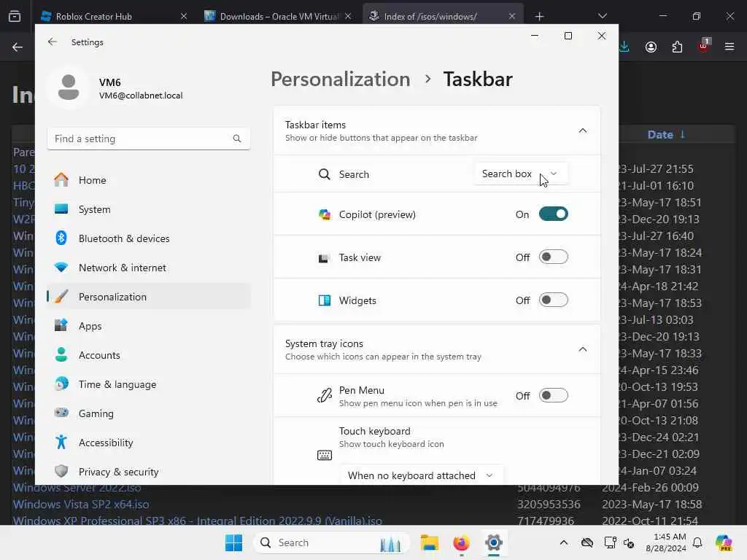Click the network display icon in system tray
Viewport: 747px width, 560px height.
click(610, 542)
